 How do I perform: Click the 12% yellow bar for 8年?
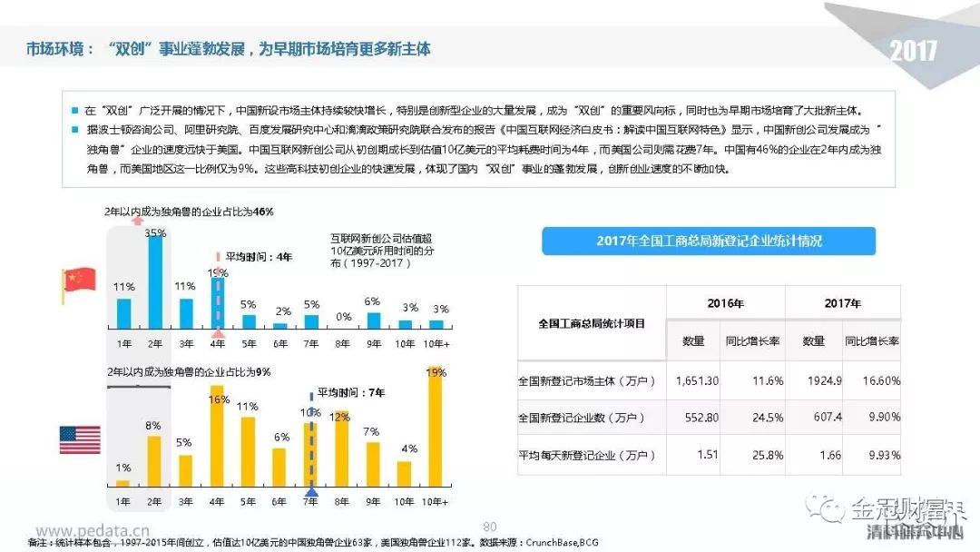(342, 448)
